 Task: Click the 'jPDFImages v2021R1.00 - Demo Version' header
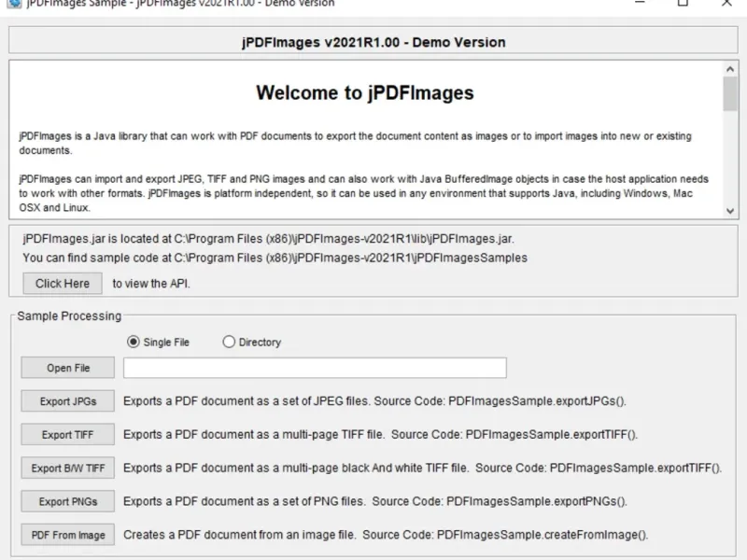point(373,42)
